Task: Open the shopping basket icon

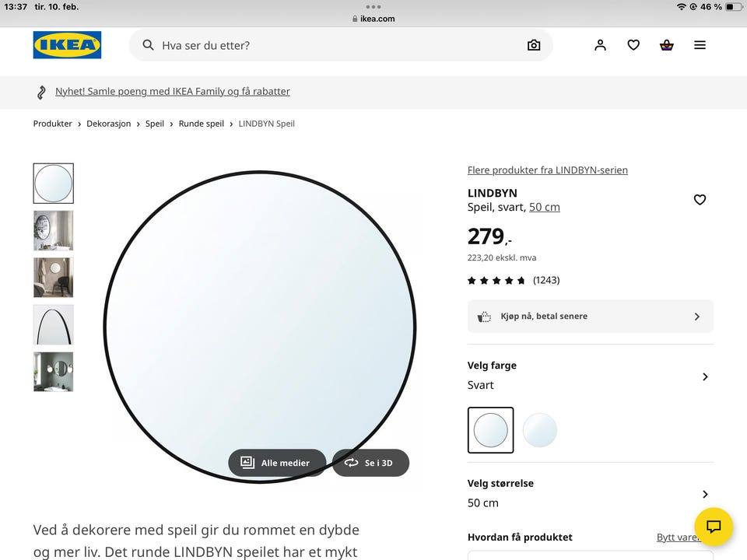Action: tap(667, 45)
